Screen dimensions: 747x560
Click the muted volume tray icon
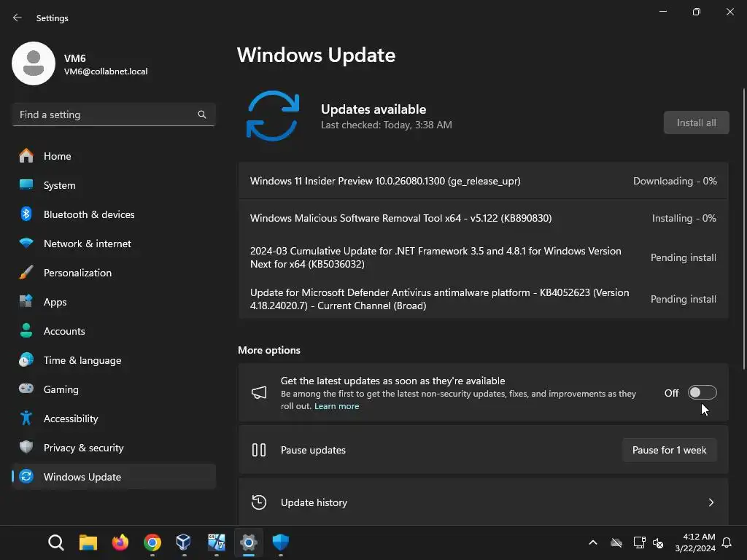pyautogui.click(x=659, y=542)
